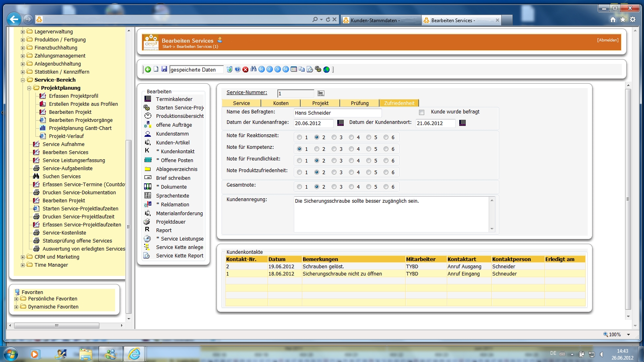This screenshot has height=362, width=644.
Task: Open the Terminkalender calendar icon
Action: pos(148,99)
